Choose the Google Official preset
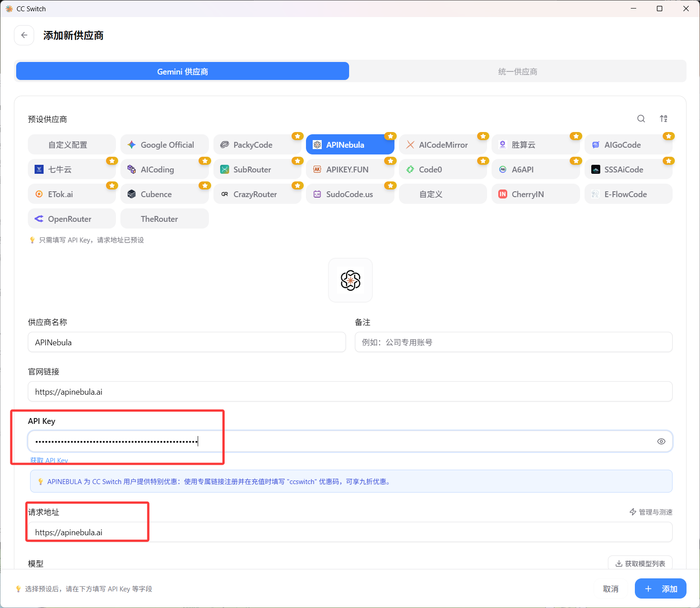 [164, 145]
